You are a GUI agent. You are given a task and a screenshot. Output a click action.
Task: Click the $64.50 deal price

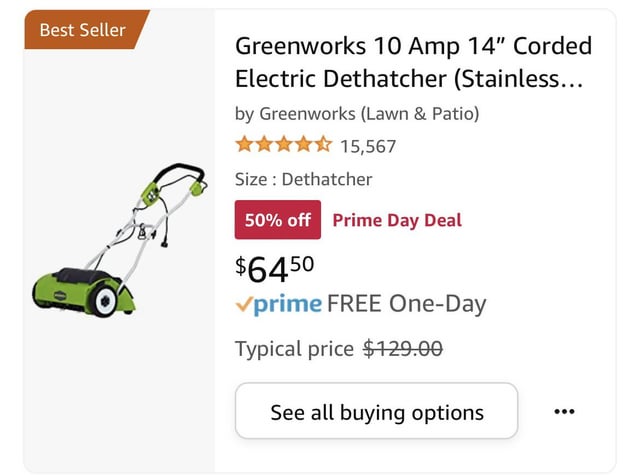tap(275, 268)
